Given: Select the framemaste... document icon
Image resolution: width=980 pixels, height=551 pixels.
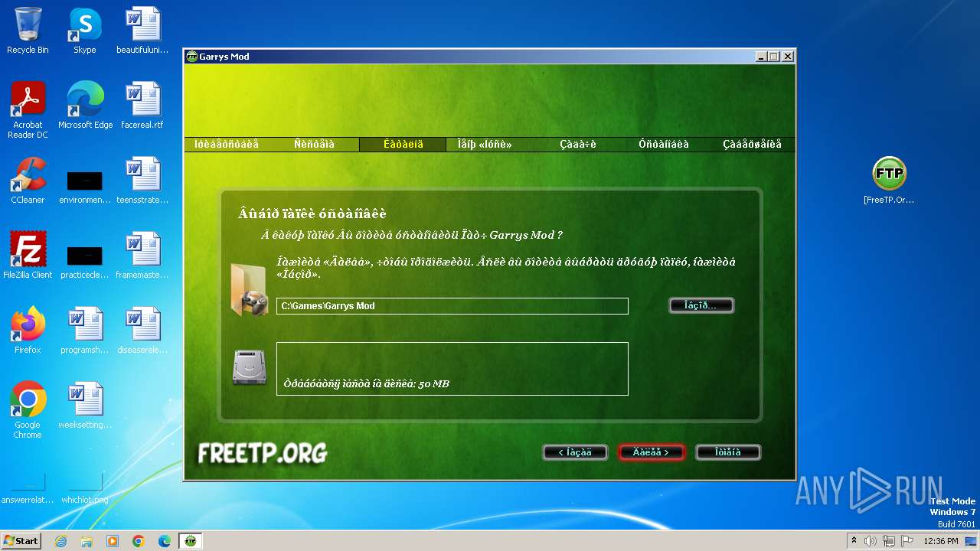Looking at the screenshot, I should pyautogui.click(x=142, y=256).
